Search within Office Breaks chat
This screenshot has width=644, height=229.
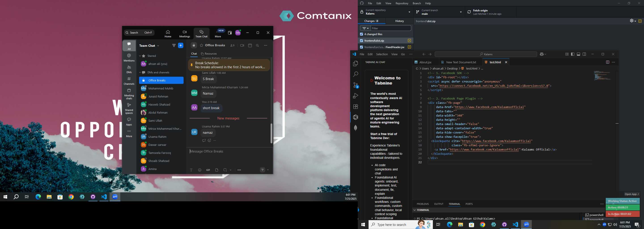[x=258, y=45]
